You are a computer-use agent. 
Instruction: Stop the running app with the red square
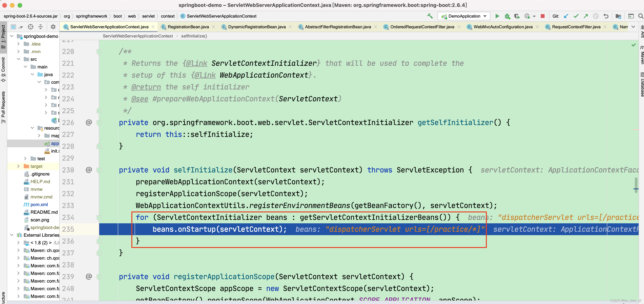(x=542, y=16)
